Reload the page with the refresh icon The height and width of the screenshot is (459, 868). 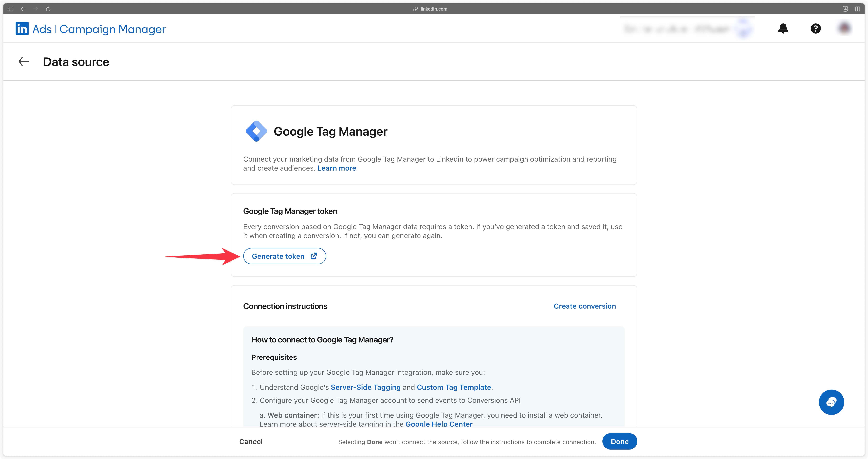(48, 9)
